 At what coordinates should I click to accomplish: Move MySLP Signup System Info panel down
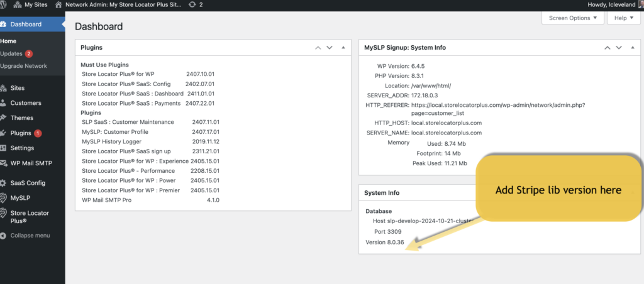point(619,48)
